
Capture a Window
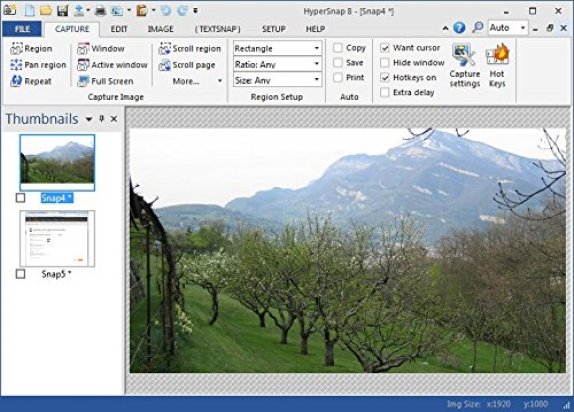101,48
